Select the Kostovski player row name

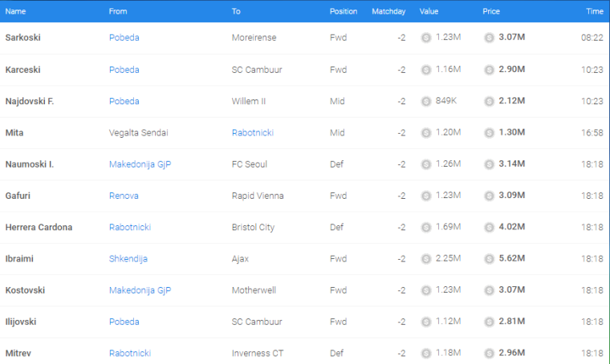(25, 290)
